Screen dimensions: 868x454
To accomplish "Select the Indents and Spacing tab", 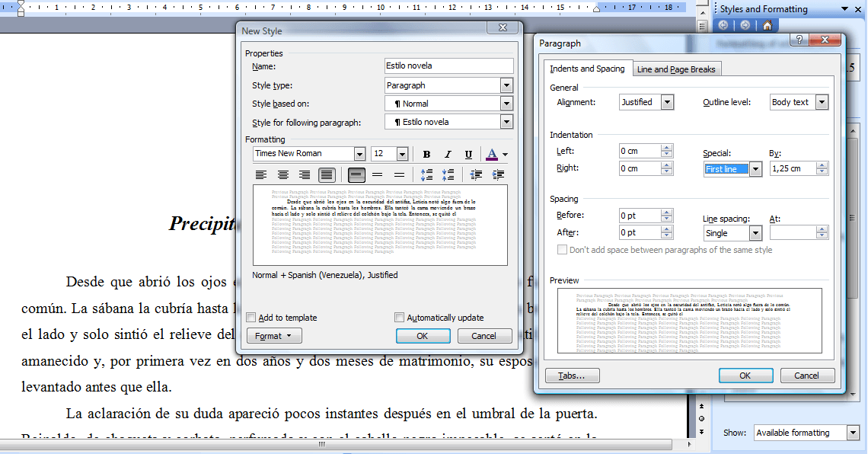I will click(588, 69).
